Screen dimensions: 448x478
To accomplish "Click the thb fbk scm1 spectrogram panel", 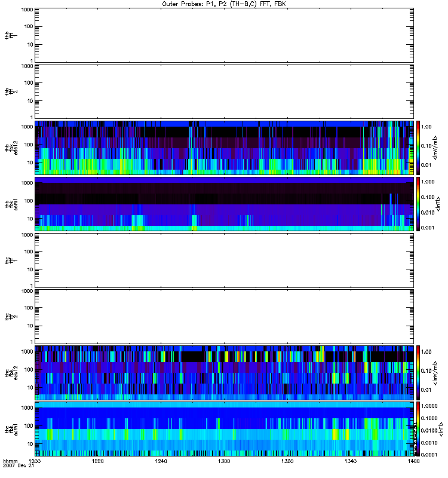I will click(224, 204).
